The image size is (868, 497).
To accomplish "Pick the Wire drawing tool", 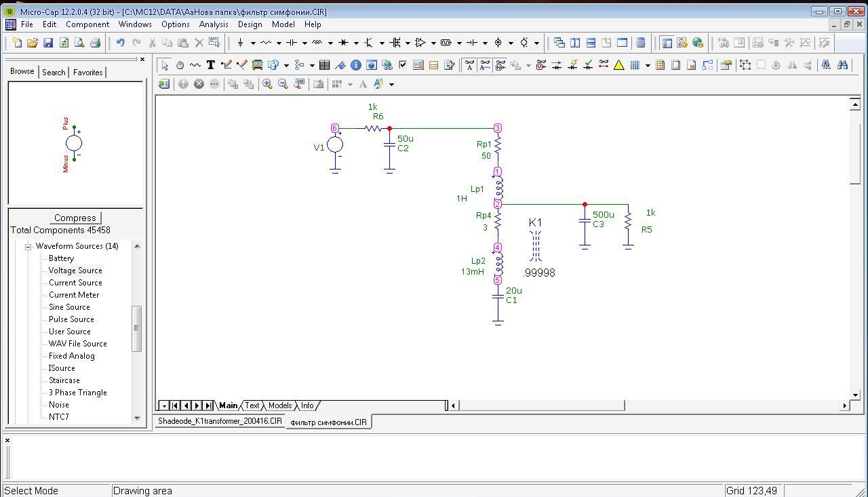I will click(x=226, y=65).
